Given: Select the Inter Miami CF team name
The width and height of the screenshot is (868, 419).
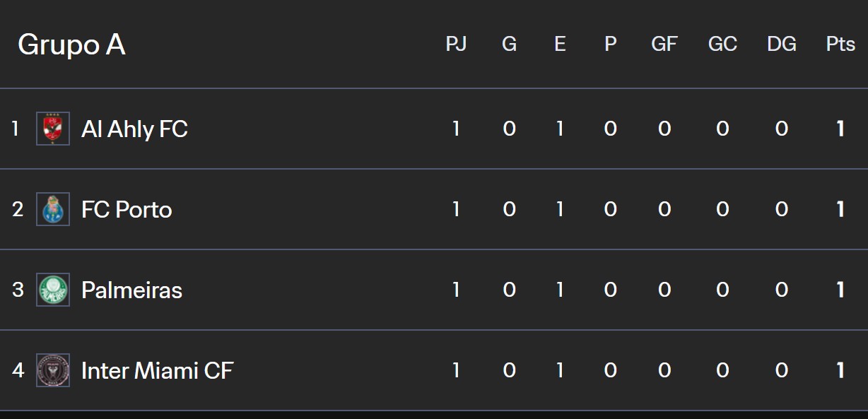Looking at the screenshot, I should [x=157, y=371].
